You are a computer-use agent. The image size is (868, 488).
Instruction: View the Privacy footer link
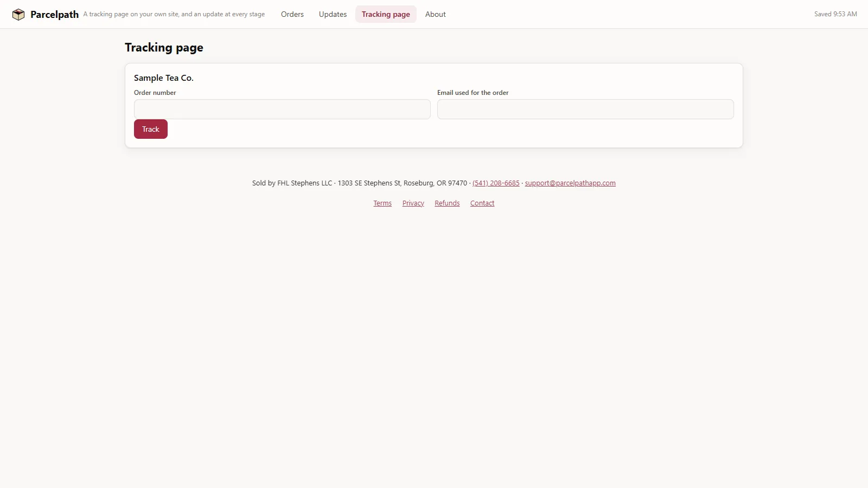coord(413,203)
